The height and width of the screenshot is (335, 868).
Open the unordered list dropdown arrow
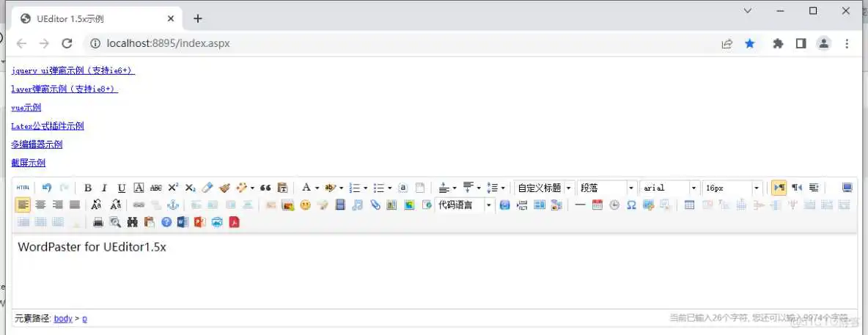point(390,188)
